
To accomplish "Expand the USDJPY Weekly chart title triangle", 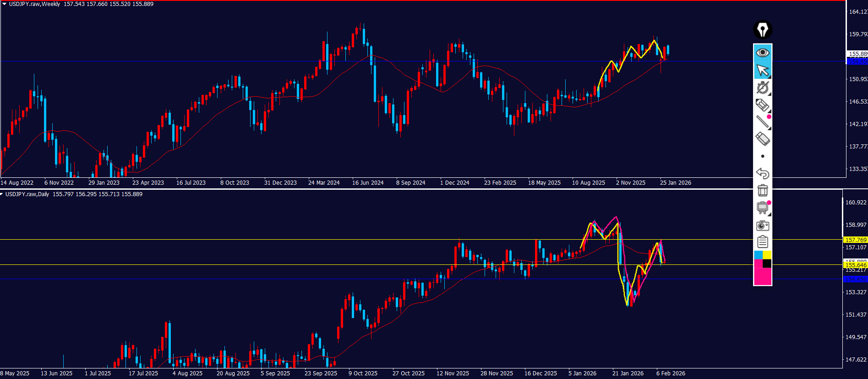I will pyautogui.click(x=4, y=4).
